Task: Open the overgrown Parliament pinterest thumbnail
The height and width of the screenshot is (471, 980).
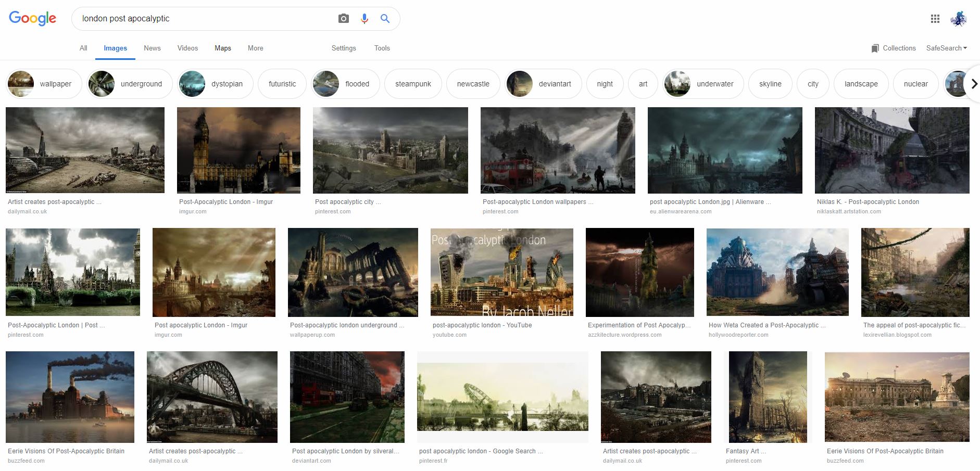Action: 73,272
